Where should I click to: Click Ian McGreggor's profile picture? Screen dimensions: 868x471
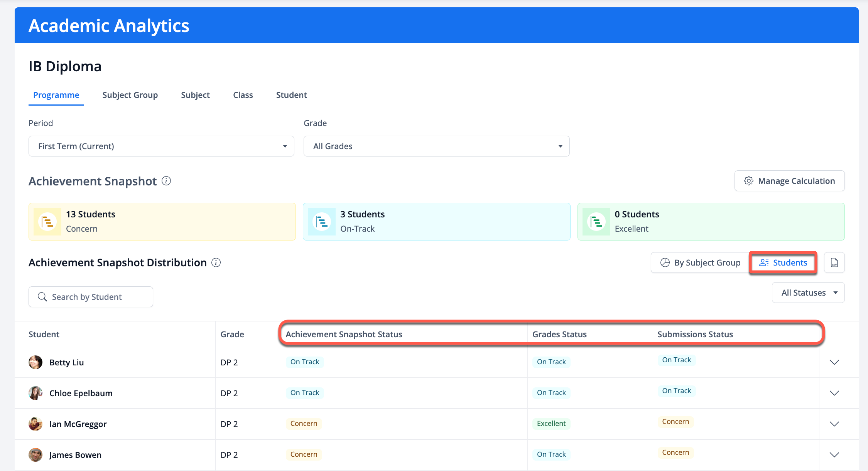tap(35, 424)
